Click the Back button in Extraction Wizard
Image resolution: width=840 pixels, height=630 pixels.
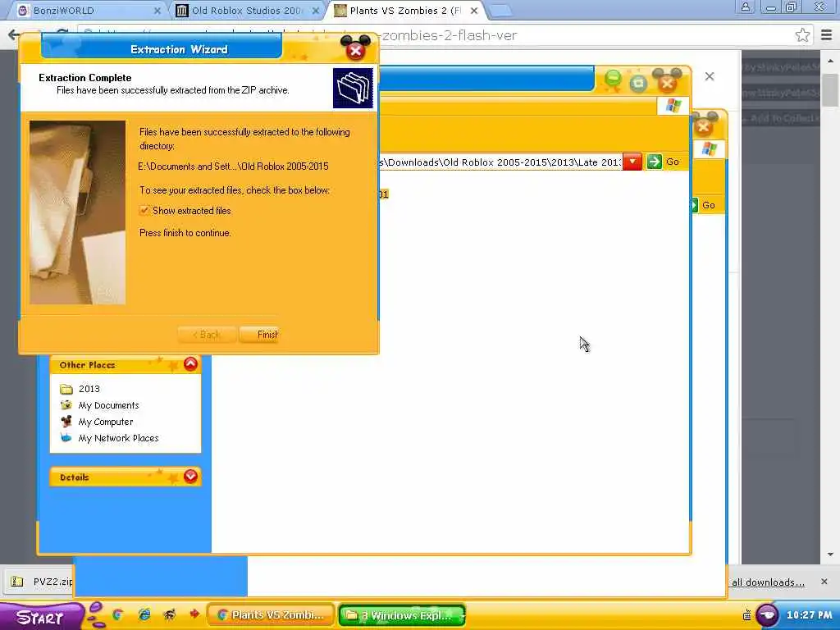(x=207, y=335)
